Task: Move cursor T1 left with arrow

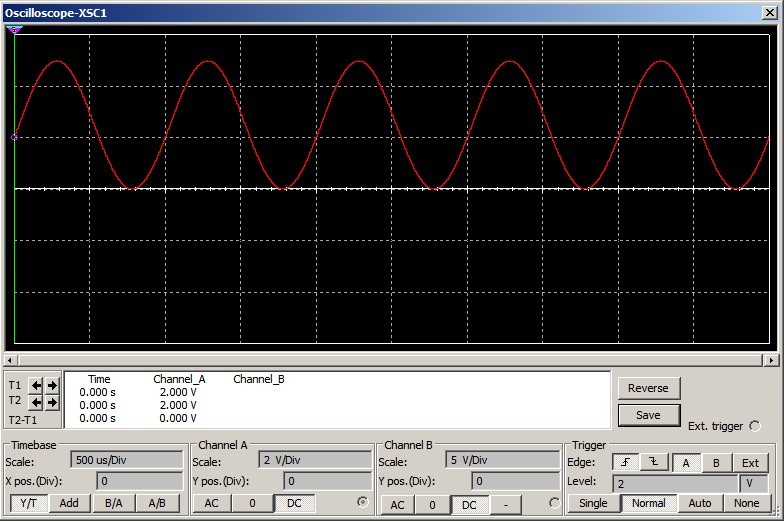Action: pos(36,385)
